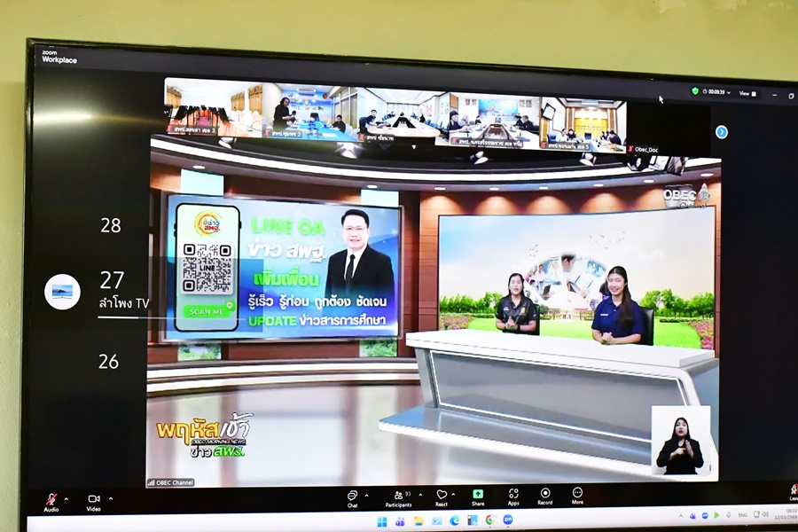Open the More options menu
Image resolution: width=798 pixels, height=532 pixels.
[x=577, y=495]
